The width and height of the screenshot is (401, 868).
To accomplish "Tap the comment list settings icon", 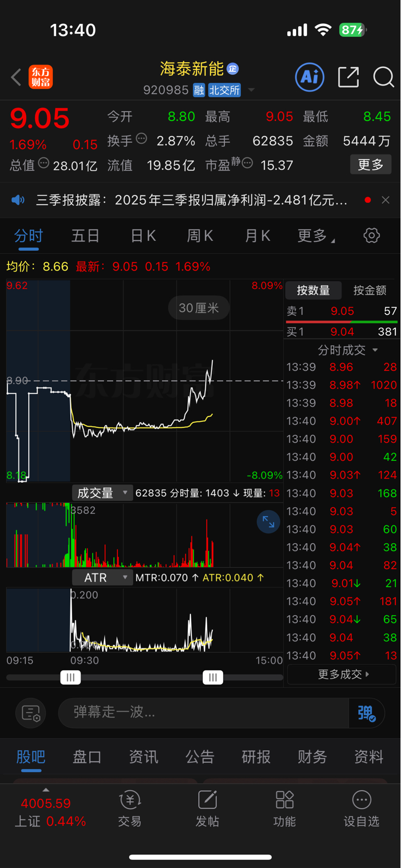I will [x=31, y=713].
